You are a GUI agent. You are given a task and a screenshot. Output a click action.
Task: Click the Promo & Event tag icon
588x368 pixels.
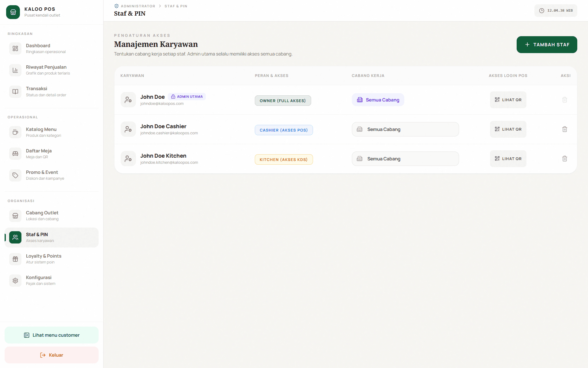(15, 175)
